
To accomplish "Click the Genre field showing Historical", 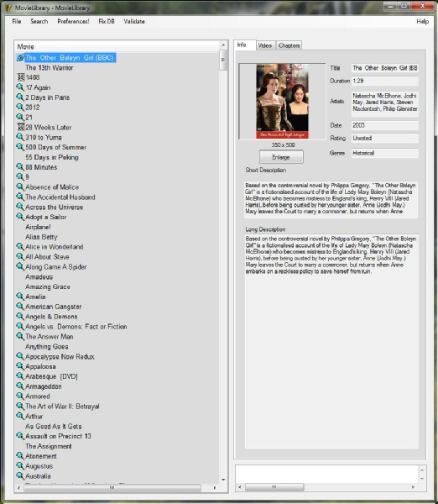I will click(384, 153).
